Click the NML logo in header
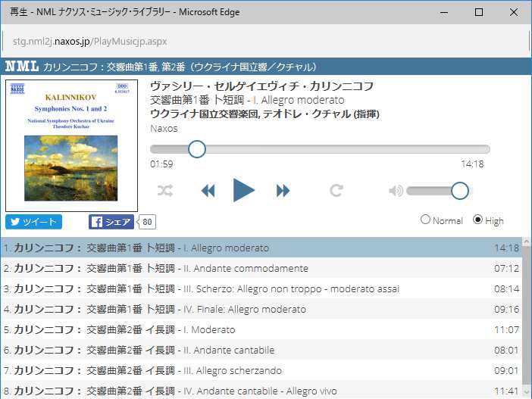This screenshot has width=532, height=399. [x=21, y=67]
